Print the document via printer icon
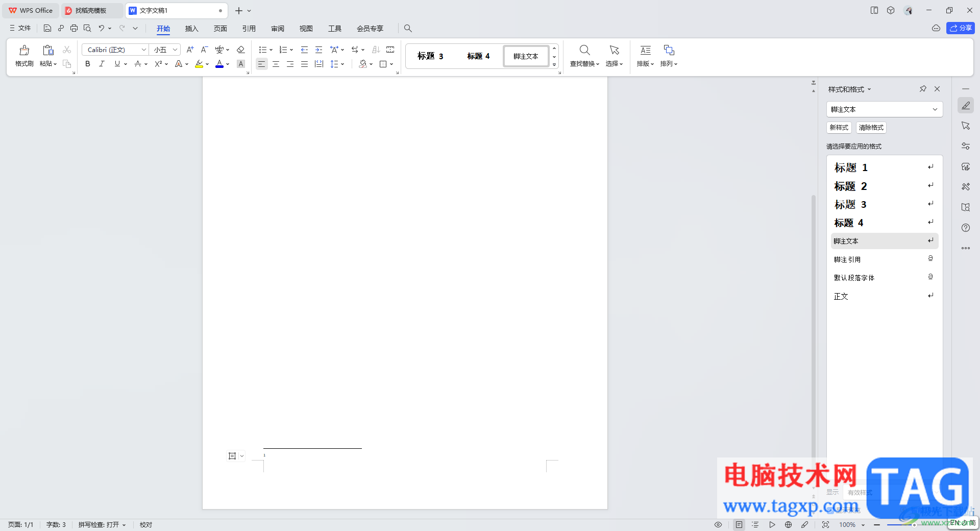This screenshot has width=980, height=531. tap(74, 28)
